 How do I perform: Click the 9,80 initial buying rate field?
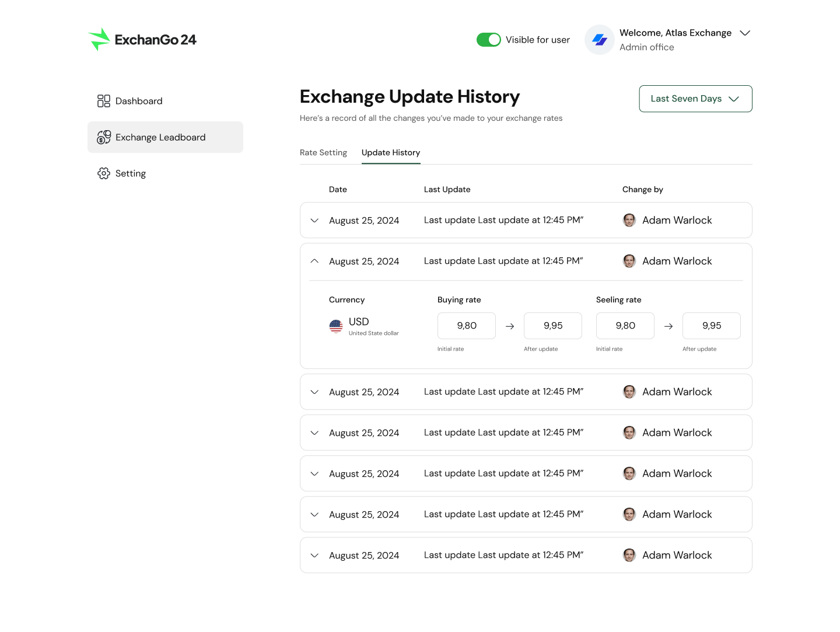[x=466, y=326]
